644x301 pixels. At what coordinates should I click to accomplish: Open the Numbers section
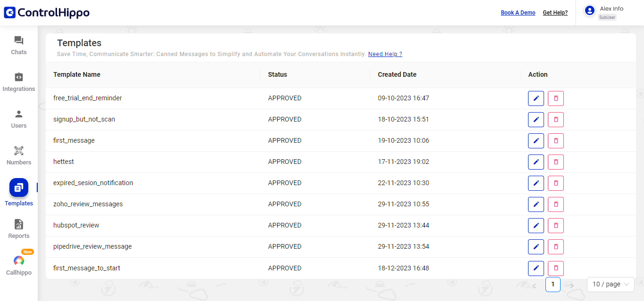point(18,155)
